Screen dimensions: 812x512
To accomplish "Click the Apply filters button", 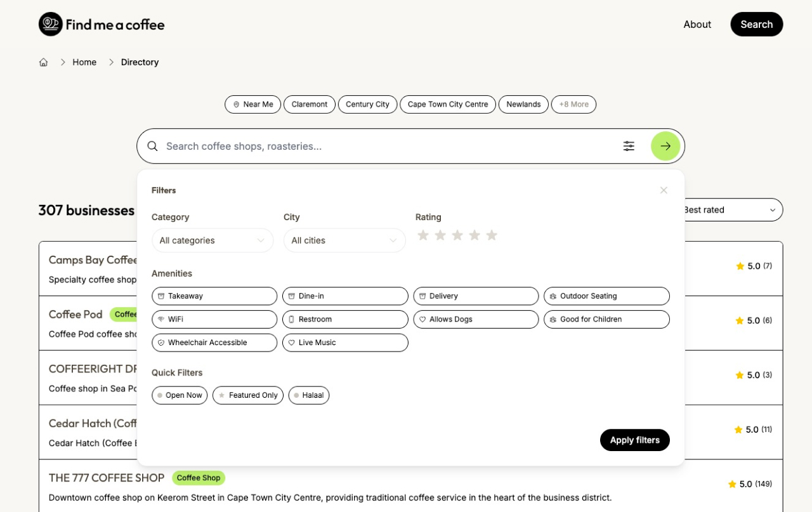I will (634, 440).
